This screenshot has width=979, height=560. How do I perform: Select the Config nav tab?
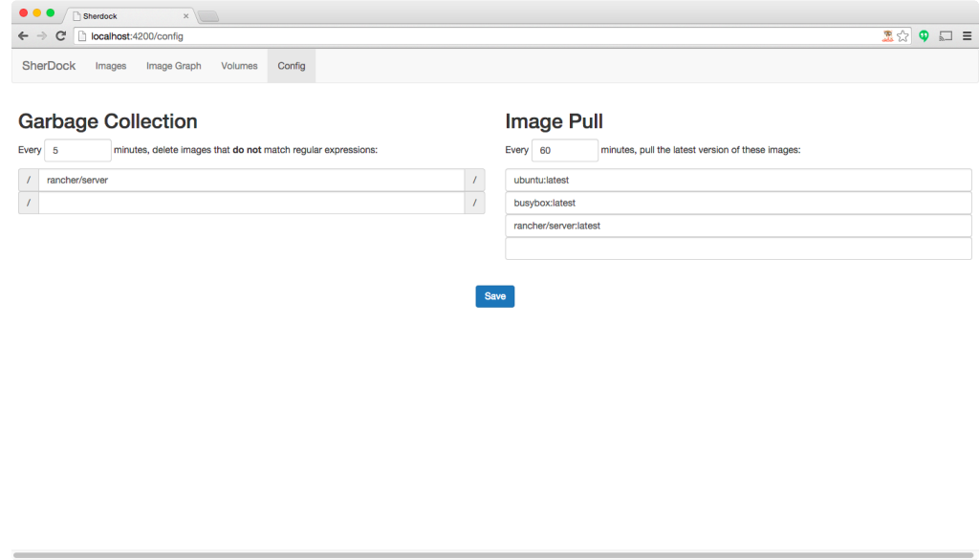pos(291,66)
